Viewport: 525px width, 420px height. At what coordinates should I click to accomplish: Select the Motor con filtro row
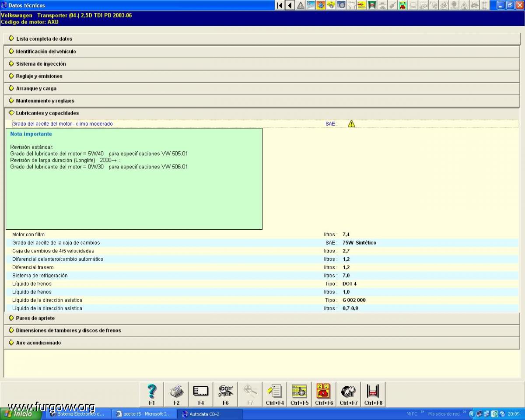coord(262,234)
